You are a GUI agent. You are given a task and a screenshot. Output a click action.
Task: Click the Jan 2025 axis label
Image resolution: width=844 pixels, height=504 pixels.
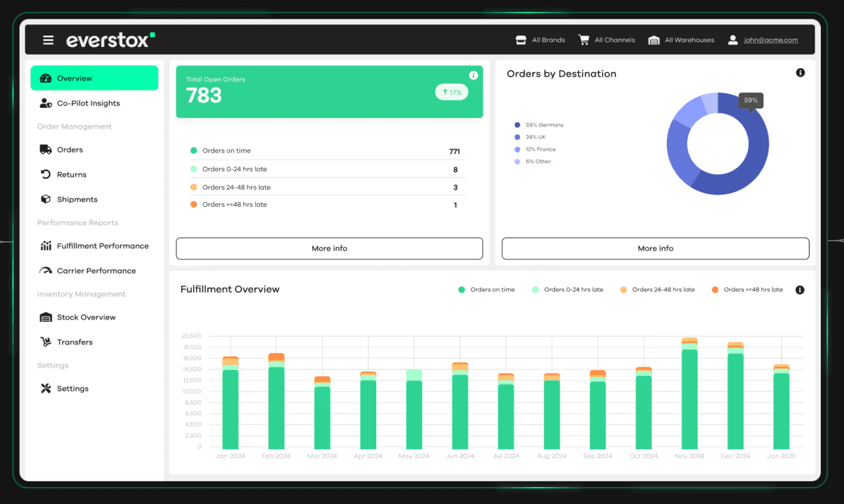(x=781, y=456)
